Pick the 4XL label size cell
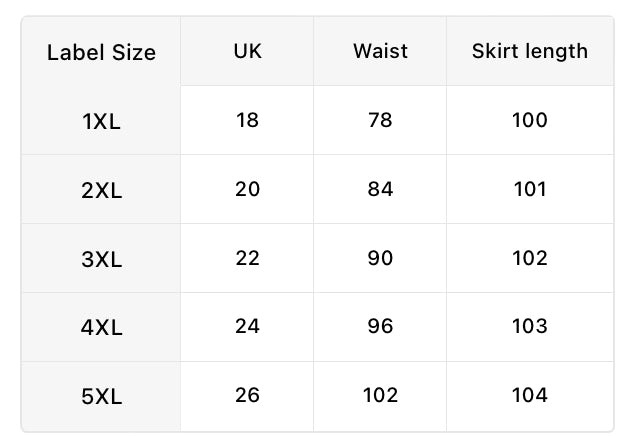The width and height of the screenshot is (640, 436). [x=101, y=327]
